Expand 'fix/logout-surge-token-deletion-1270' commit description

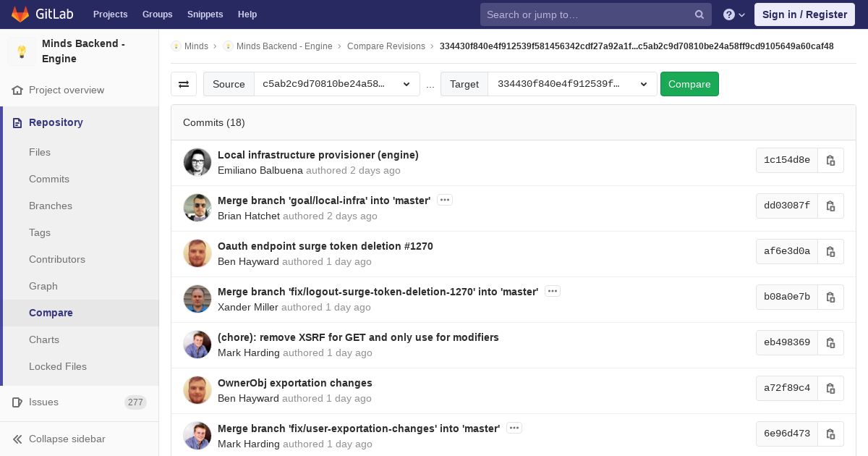click(x=553, y=291)
